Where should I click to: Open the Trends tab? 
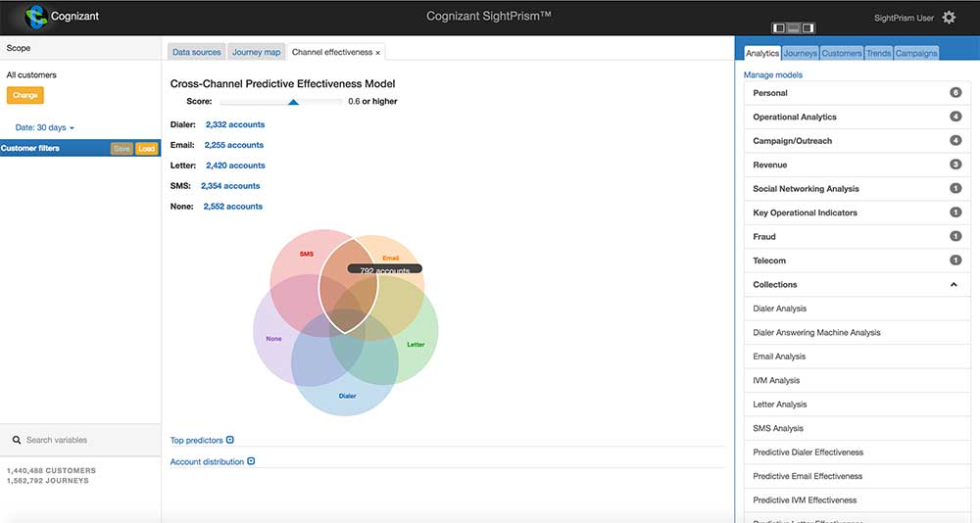coord(879,53)
